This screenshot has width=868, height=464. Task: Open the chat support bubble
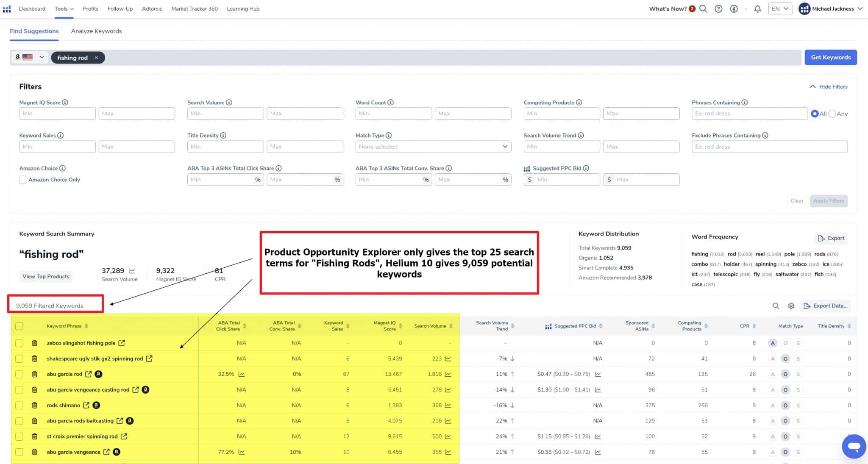(x=854, y=446)
